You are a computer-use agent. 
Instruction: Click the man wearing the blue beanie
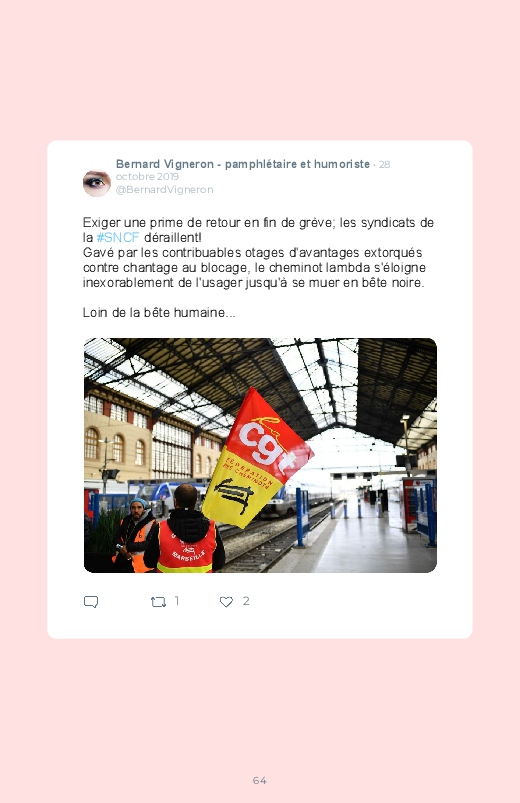(134, 533)
